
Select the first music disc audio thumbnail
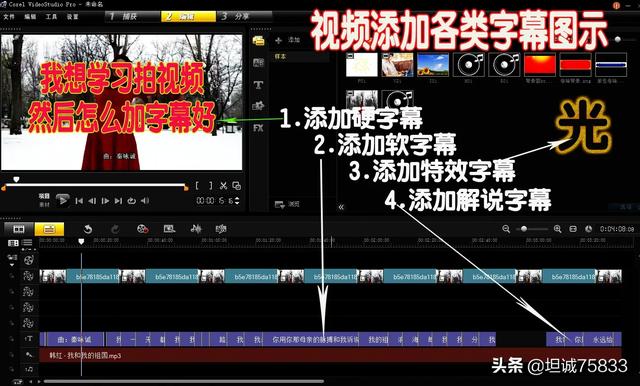pyautogui.click(x=469, y=64)
